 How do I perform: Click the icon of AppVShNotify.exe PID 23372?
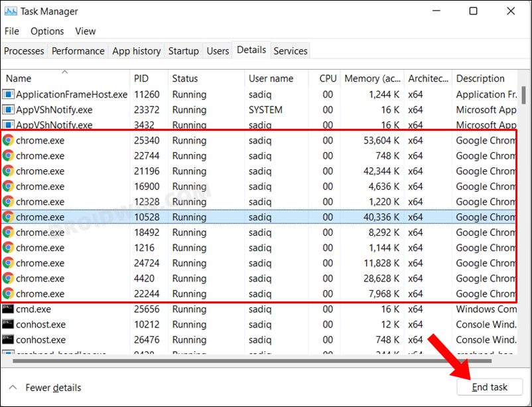[x=8, y=110]
